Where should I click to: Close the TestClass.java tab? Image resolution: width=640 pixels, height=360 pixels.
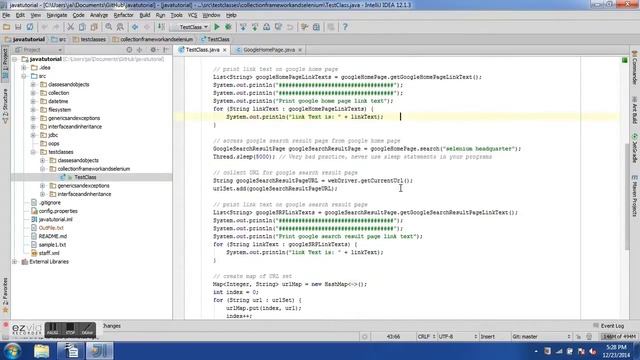click(x=224, y=50)
